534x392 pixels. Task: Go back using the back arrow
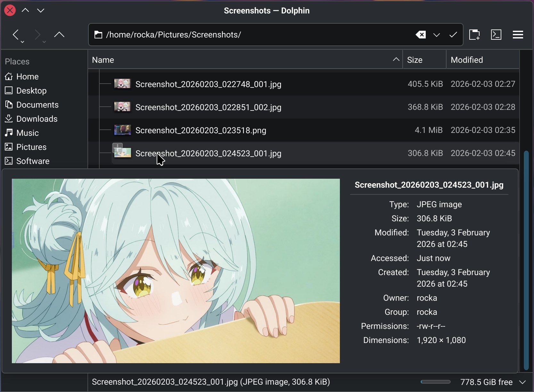point(15,35)
